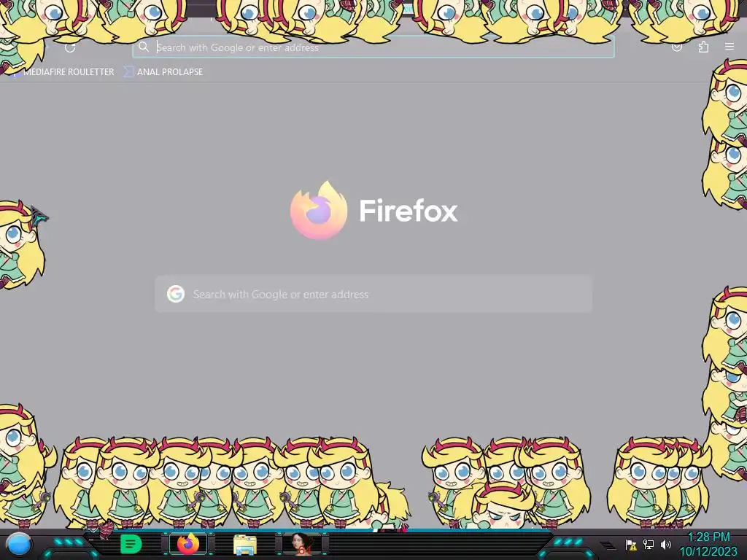Open the volume speaker tray icon

point(665,544)
